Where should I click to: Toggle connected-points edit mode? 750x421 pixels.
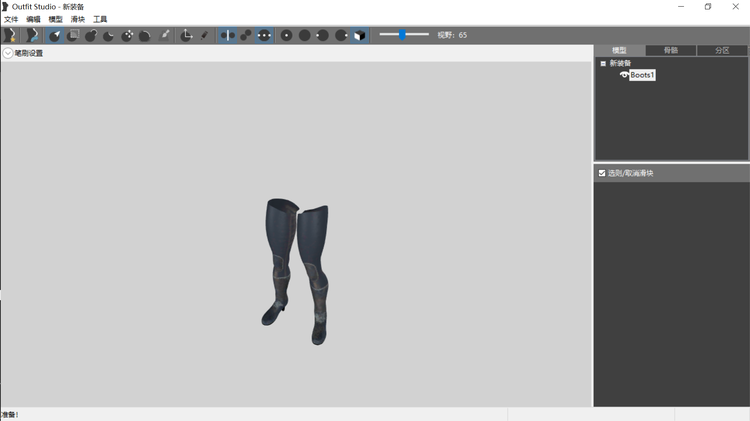click(x=246, y=35)
